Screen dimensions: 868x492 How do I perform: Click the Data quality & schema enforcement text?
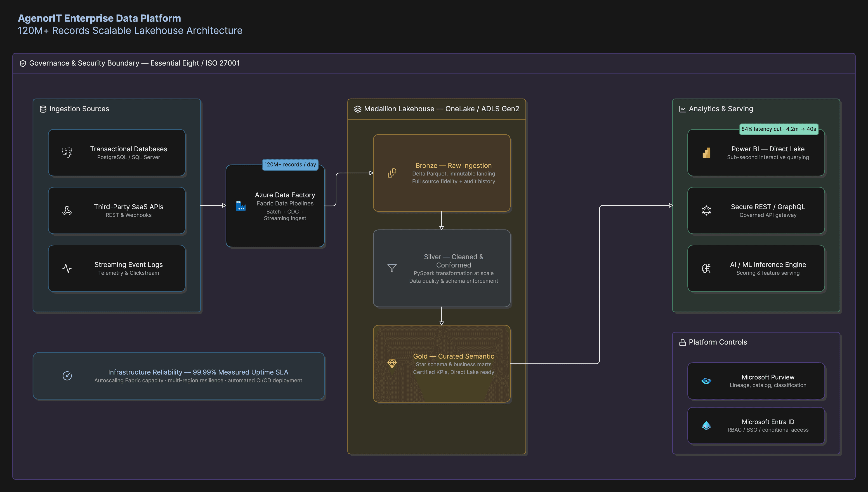pyautogui.click(x=453, y=281)
